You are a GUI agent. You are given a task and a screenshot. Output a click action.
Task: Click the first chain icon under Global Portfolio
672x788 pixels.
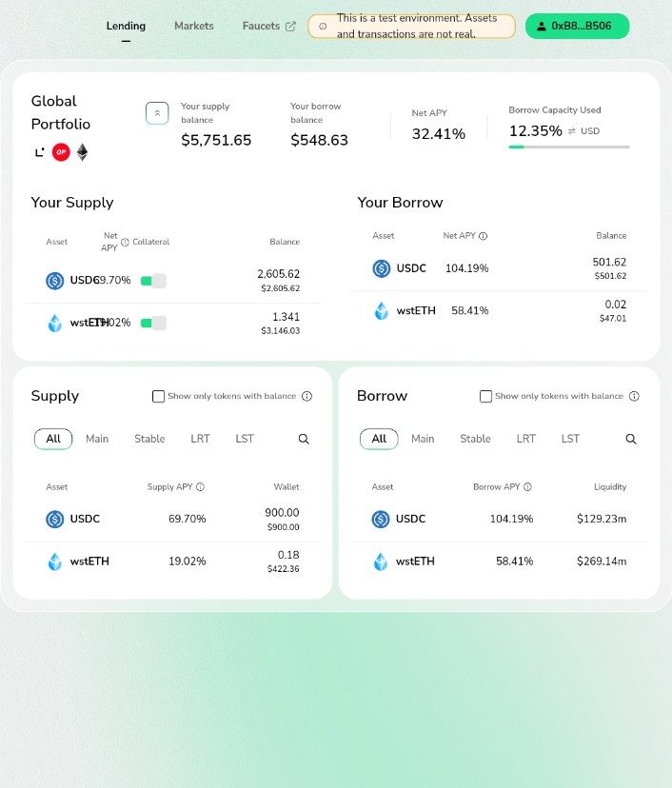pos(40,151)
